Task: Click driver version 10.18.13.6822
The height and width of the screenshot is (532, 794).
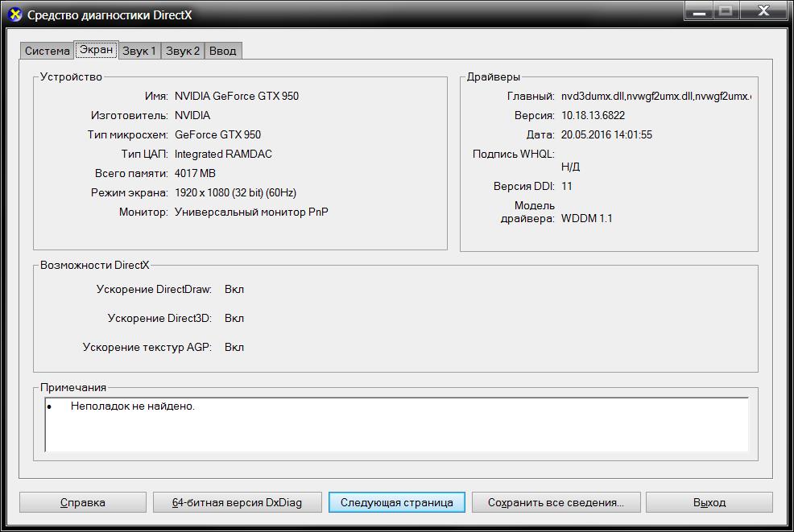Action: pos(593,115)
